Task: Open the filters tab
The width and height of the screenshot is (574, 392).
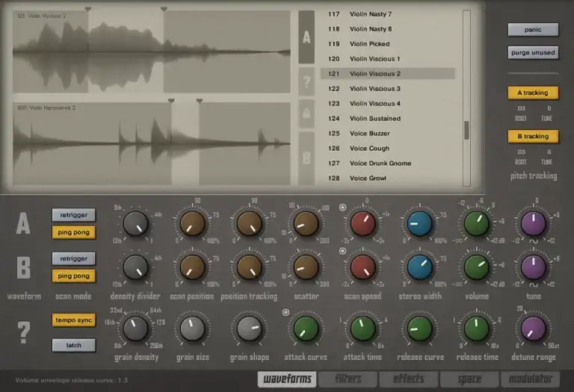Action: click(x=348, y=379)
